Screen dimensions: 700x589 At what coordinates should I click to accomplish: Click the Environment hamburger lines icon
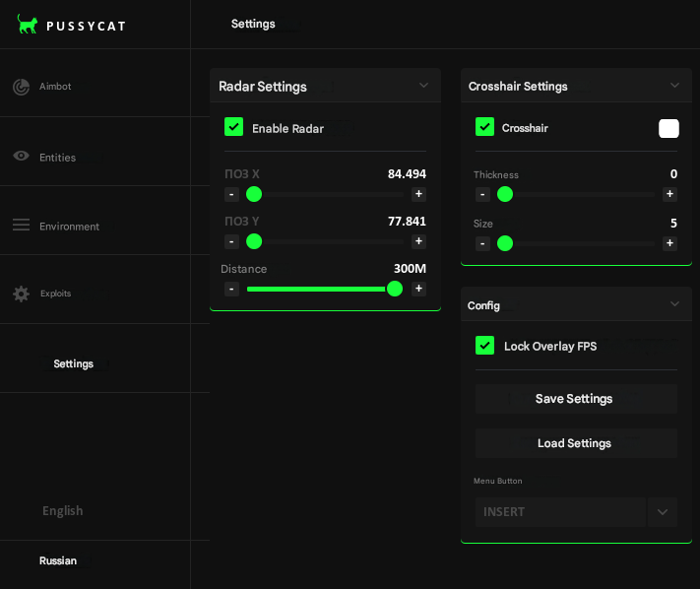coord(21,225)
